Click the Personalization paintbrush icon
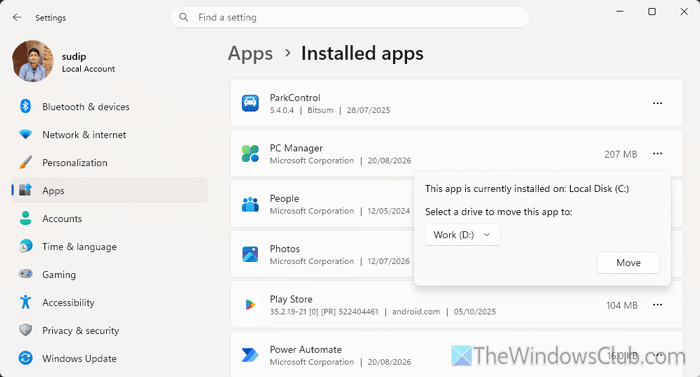The height and width of the screenshot is (377, 700). coord(25,163)
